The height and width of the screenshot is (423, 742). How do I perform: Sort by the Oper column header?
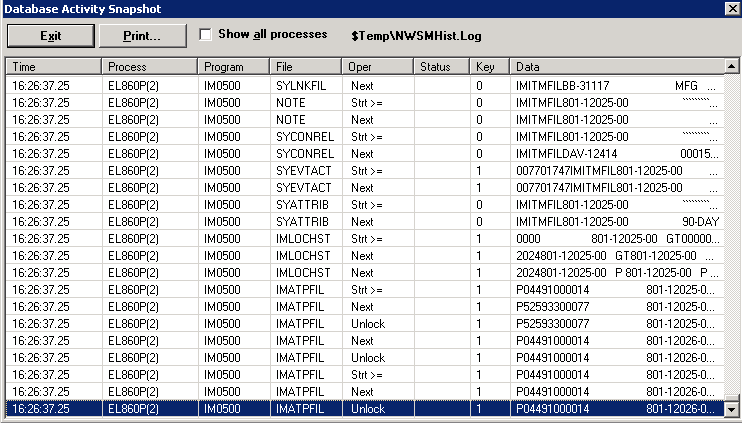(x=379, y=67)
